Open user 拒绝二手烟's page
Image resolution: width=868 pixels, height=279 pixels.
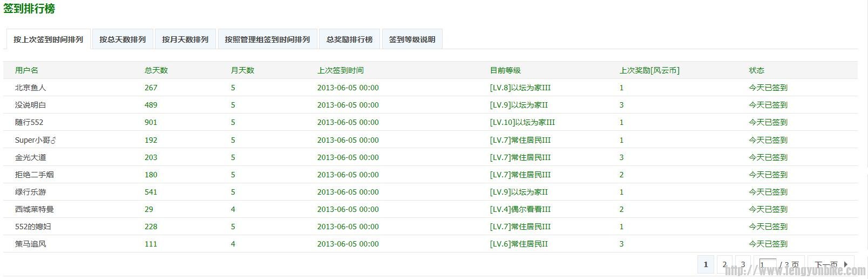click(x=34, y=175)
